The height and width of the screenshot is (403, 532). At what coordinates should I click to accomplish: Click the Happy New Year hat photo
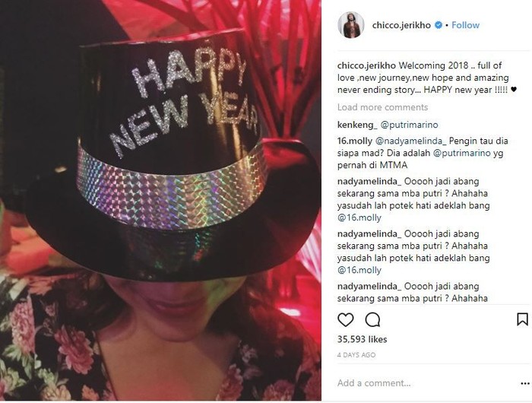click(160, 200)
